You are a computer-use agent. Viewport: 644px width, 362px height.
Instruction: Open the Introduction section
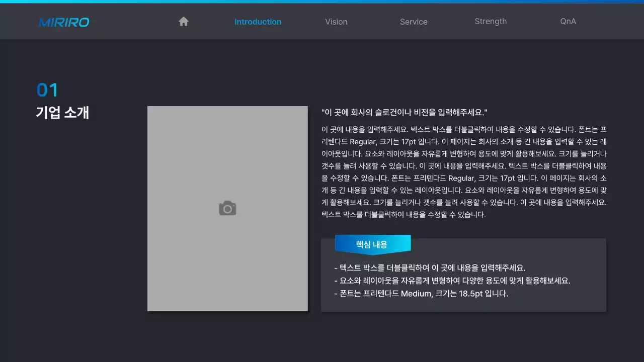[258, 22]
